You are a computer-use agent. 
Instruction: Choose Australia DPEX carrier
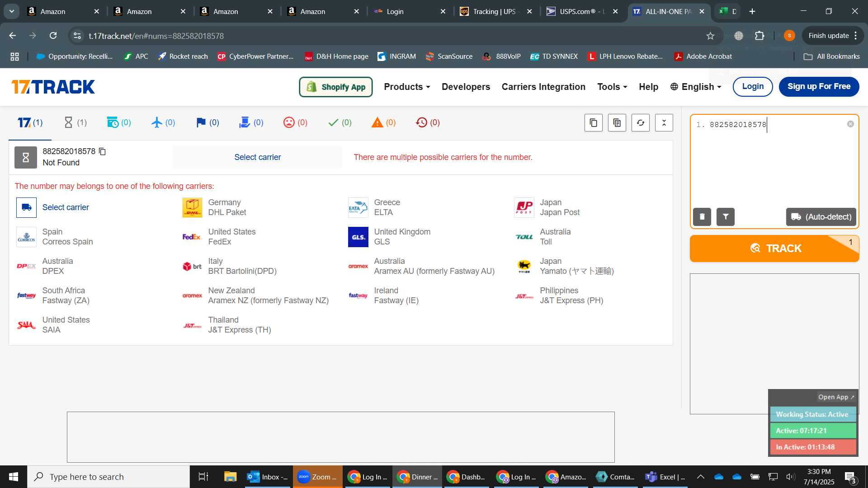point(45,266)
